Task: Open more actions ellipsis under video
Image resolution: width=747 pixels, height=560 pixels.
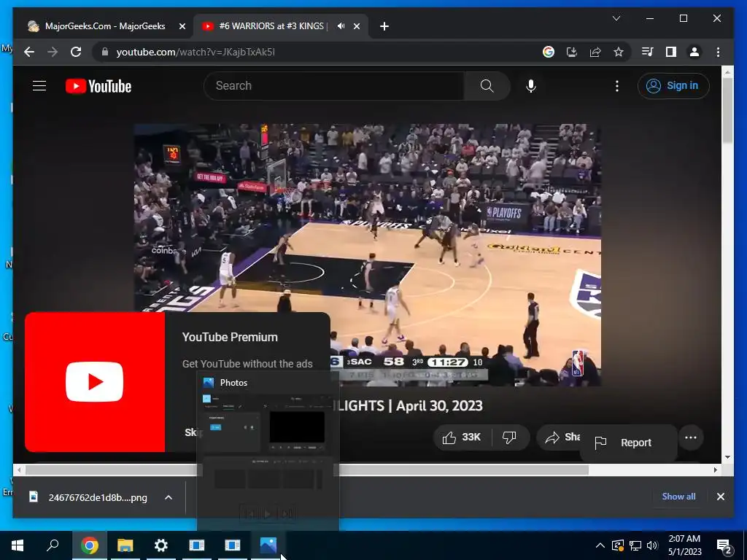Action: (x=690, y=437)
